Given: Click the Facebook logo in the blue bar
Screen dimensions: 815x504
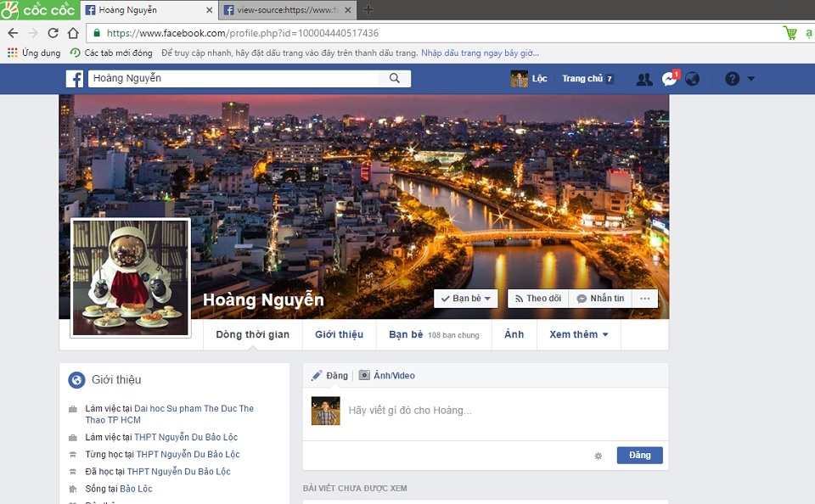Looking at the screenshot, I should [75, 79].
